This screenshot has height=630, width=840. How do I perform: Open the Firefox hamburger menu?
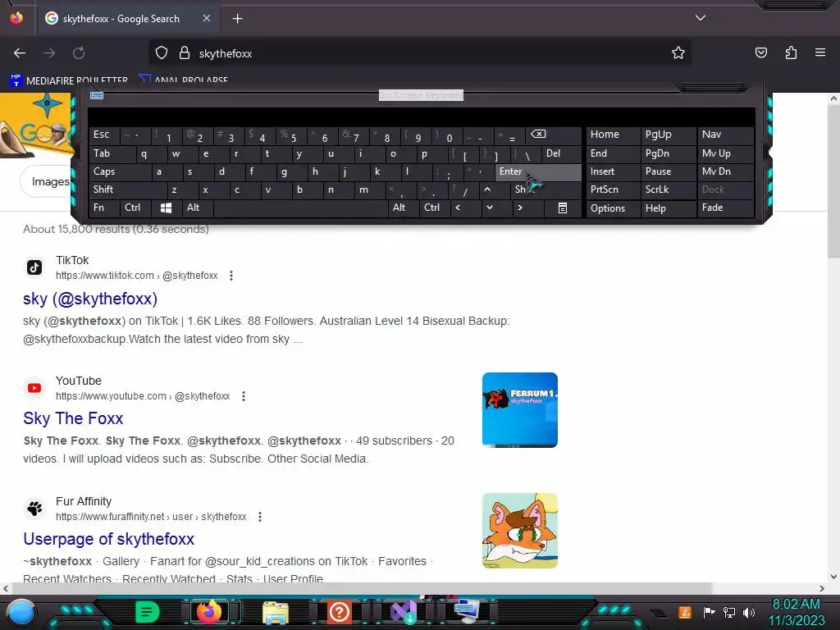(820, 53)
